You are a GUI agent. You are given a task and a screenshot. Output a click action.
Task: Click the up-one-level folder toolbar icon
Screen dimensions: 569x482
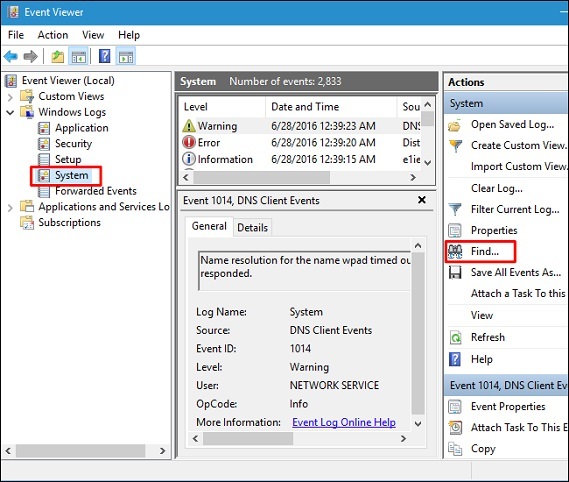57,57
